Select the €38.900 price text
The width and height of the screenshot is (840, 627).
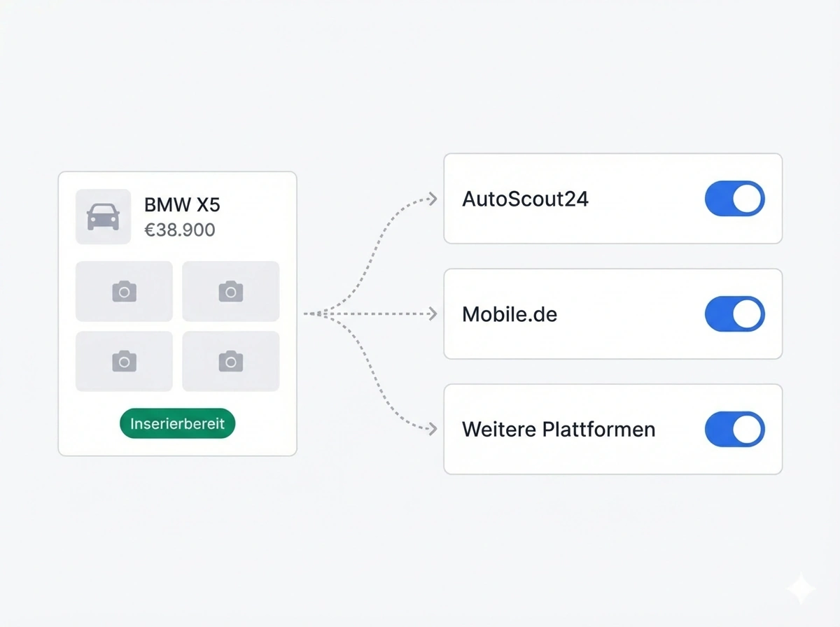point(179,230)
